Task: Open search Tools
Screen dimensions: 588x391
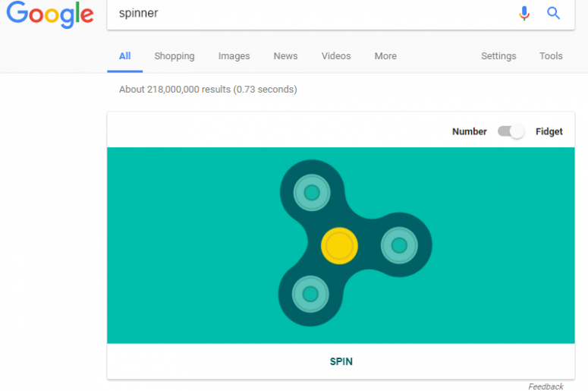Action: click(x=551, y=56)
